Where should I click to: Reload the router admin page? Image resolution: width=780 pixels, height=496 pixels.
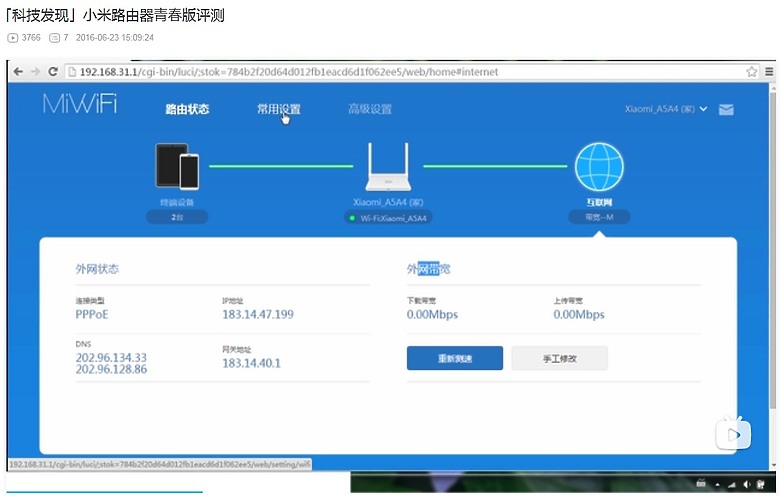tap(53, 72)
